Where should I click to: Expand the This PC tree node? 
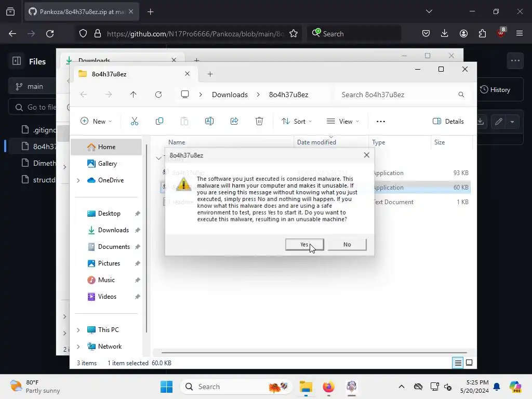coord(78,330)
